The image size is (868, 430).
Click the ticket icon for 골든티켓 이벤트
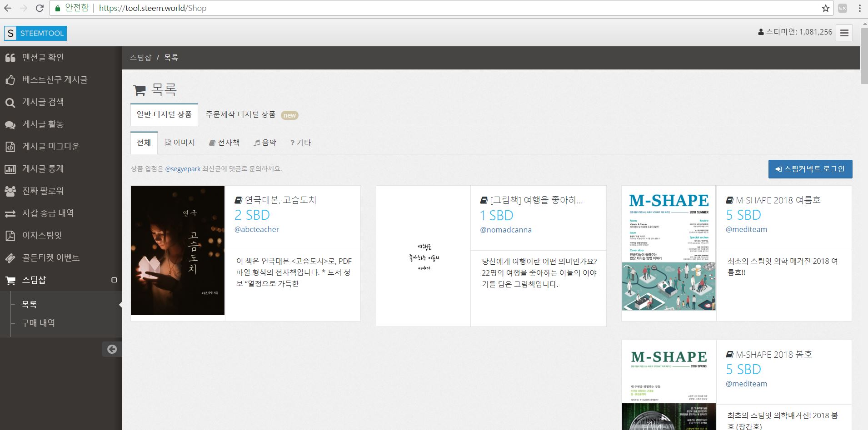10,258
